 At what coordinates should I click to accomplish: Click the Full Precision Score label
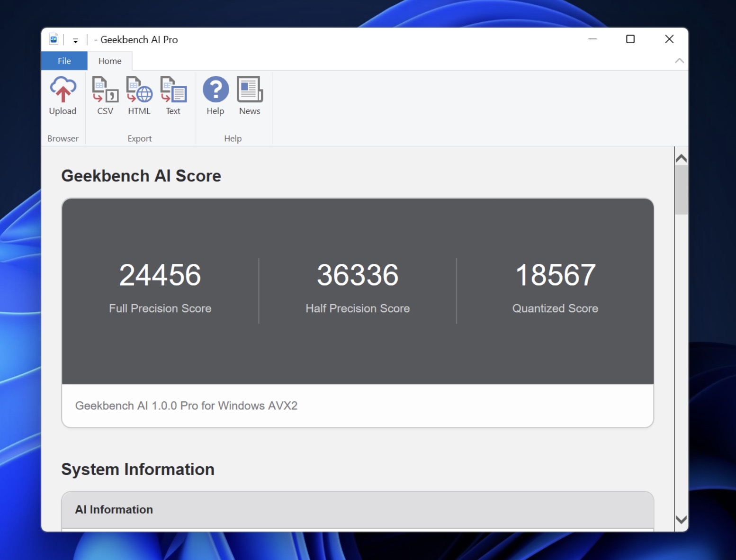tap(160, 308)
